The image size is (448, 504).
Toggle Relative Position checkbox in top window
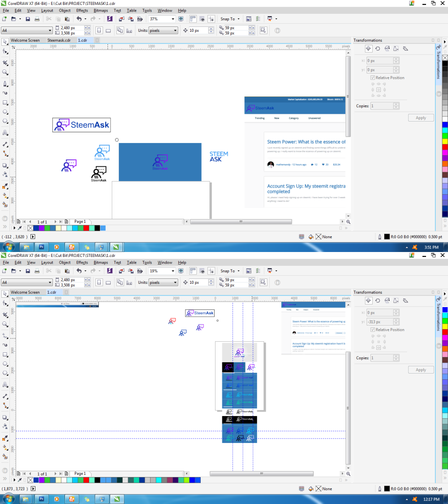(x=373, y=78)
